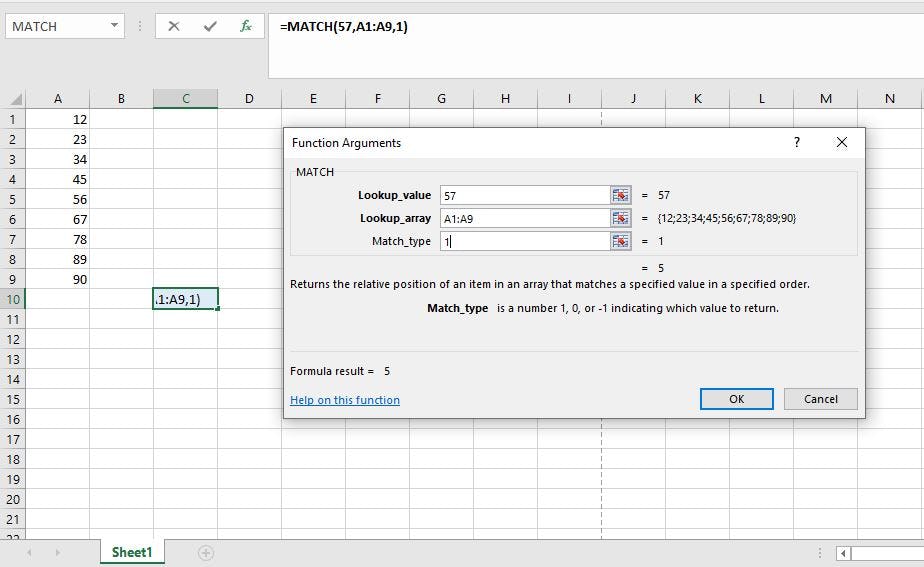The height and width of the screenshot is (567, 924).
Task: Select column N header
Action: pyautogui.click(x=890, y=98)
